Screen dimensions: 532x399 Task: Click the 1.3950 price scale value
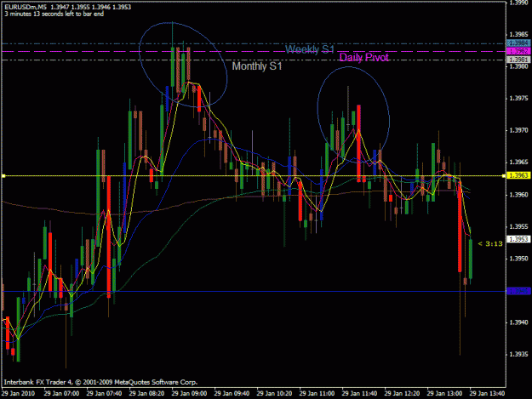pyautogui.click(x=518, y=259)
